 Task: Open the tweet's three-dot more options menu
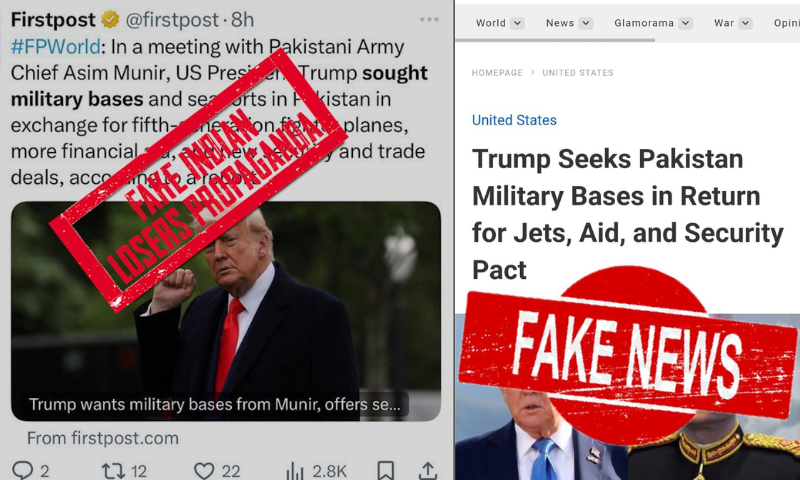coord(429,19)
